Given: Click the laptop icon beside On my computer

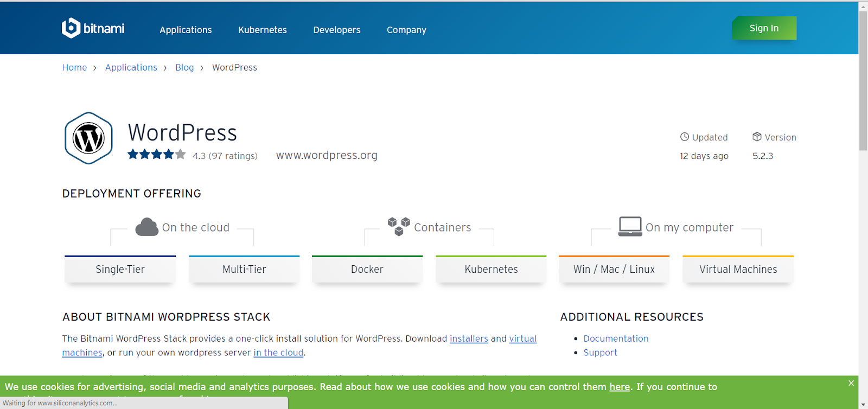Looking at the screenshot, I should click(x=630, y=227).
